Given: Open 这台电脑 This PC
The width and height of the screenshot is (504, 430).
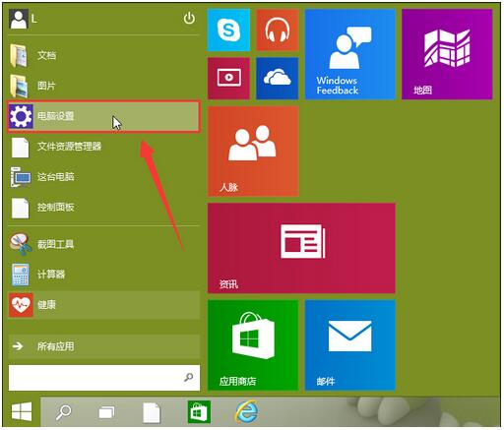Looking at the screenshot, I should [x=103, y=177].
